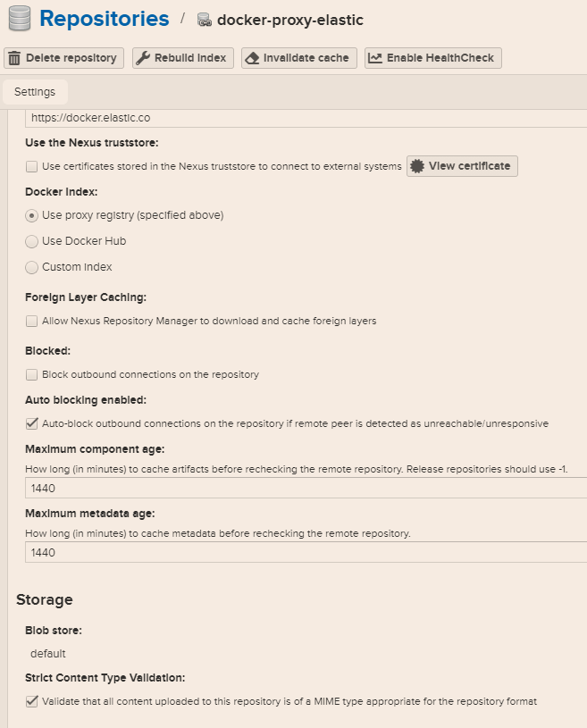Click the docker-proxy-elastic repository icon
Image resolution: width=587 pixels, height=728 pixels.
205,20
